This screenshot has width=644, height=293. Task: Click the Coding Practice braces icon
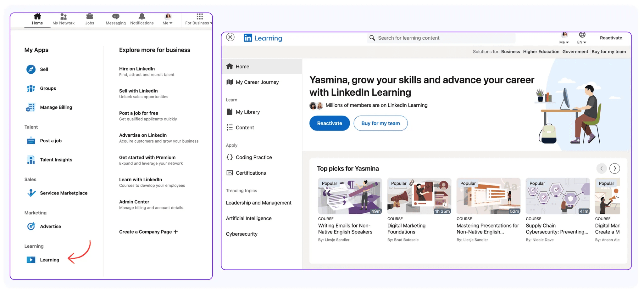[x=230, y=157]
